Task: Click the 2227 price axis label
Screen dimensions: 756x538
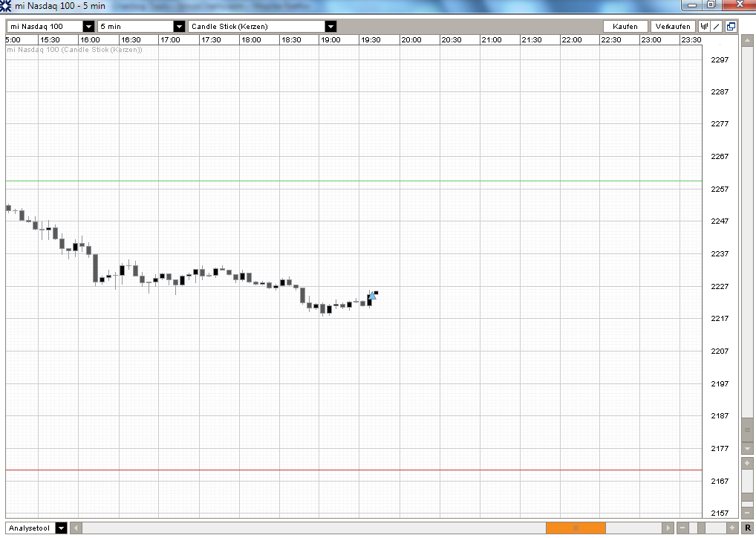Action: 720,287
